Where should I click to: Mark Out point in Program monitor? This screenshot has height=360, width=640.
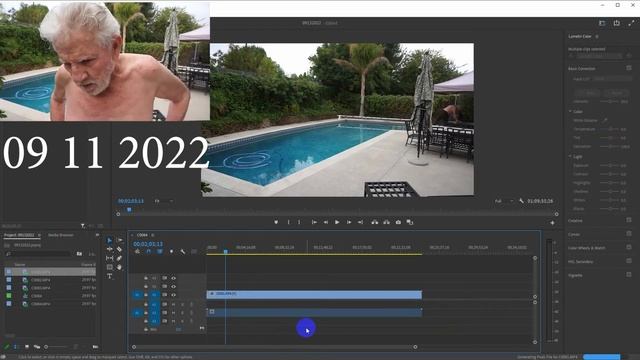[x=299, y=222]
